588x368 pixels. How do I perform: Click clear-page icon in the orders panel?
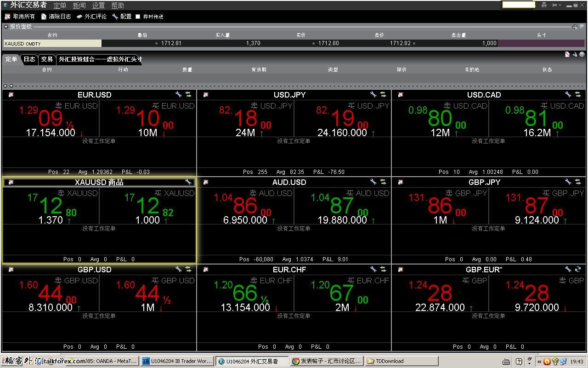coord(567,54)
